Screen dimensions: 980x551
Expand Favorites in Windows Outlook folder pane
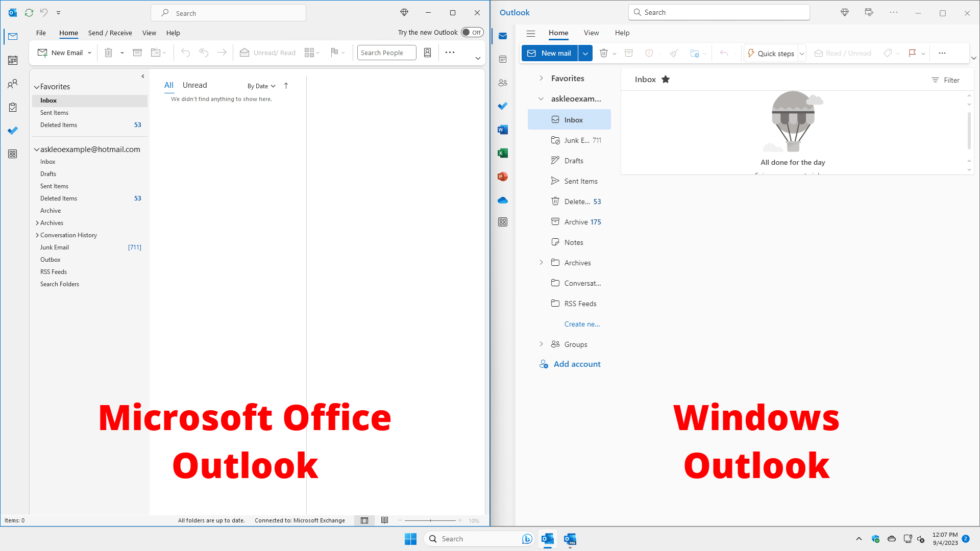tap(541, 78)
